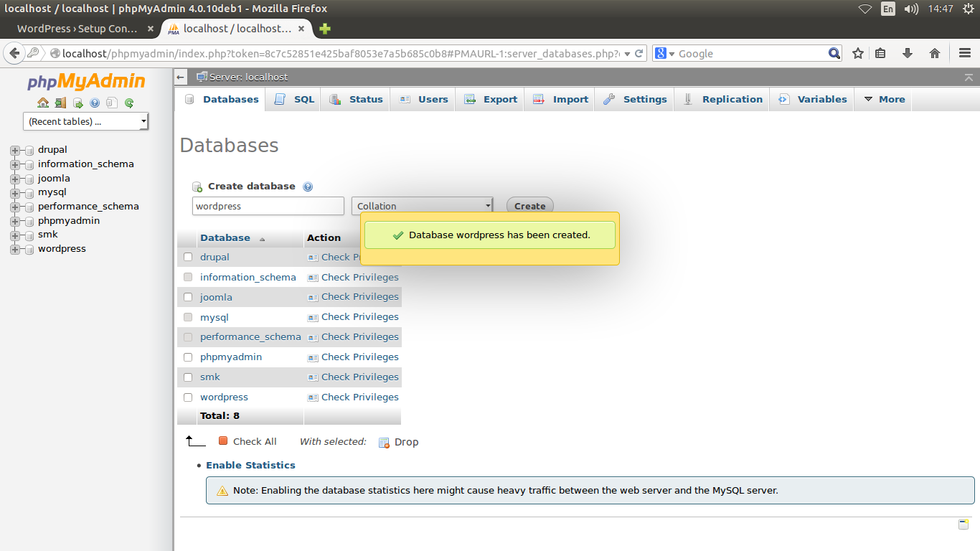Tick the drupal database checkbox
Image resolution: width=980 pixels, height=551 pixels.
[x=188, y=257]
